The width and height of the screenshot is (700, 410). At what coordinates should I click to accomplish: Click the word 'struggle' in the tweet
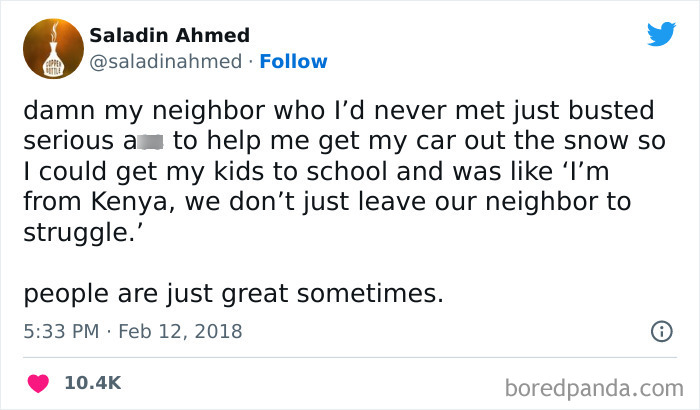[x=73, y=231]
